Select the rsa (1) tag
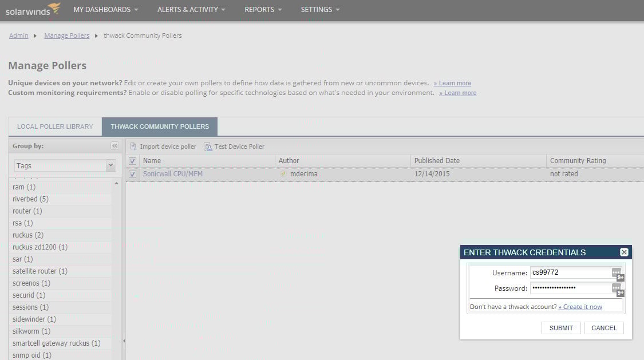This screenshot has height=360, width=644. (x=60, y=223)
